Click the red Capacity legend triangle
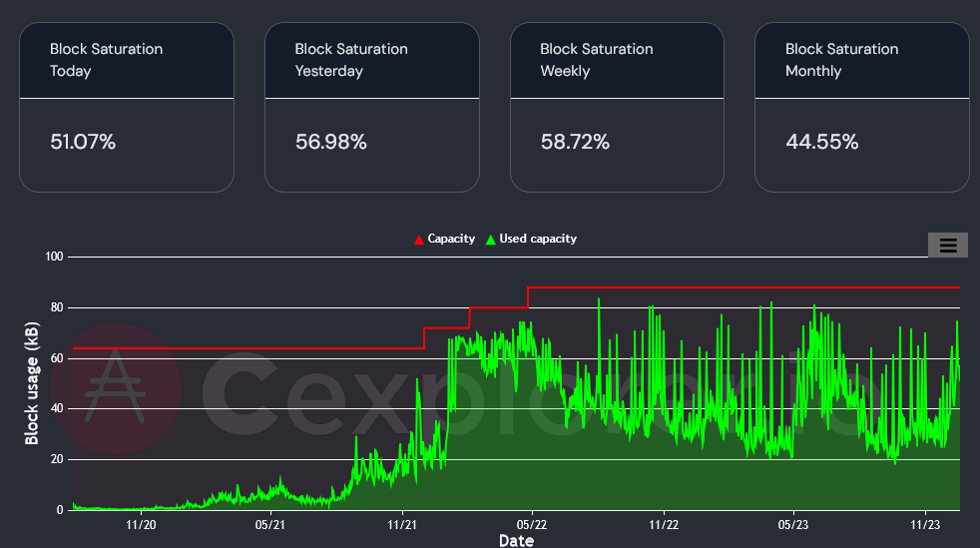Image resolution: width=980 pixels, height=548 pixels. tap(419, 240)
